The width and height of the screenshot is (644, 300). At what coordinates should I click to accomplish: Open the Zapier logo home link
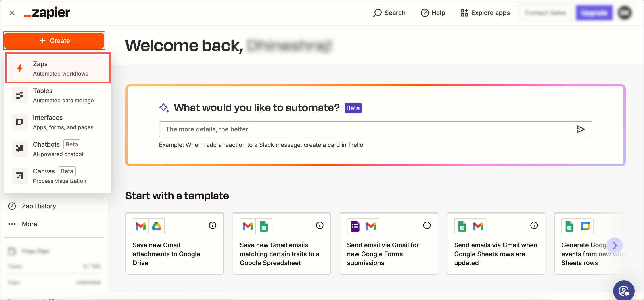click(47, 13)
